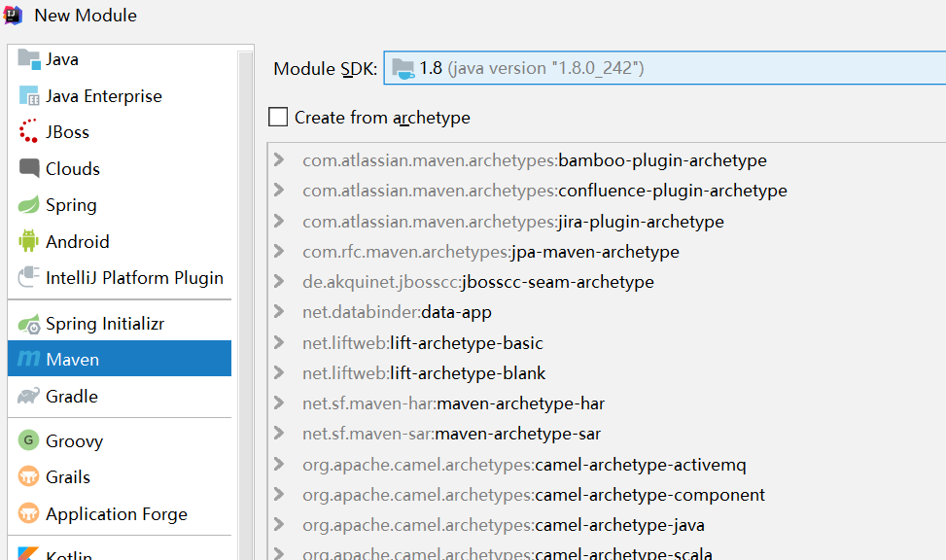Screen dimensions: 946x560
Task: Expand the bamboo-plugin-archetype entry
Action: click(x=280, y=160)
